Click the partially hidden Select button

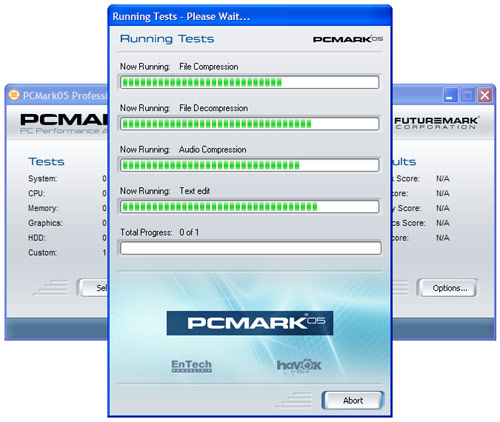pos(93,288)
